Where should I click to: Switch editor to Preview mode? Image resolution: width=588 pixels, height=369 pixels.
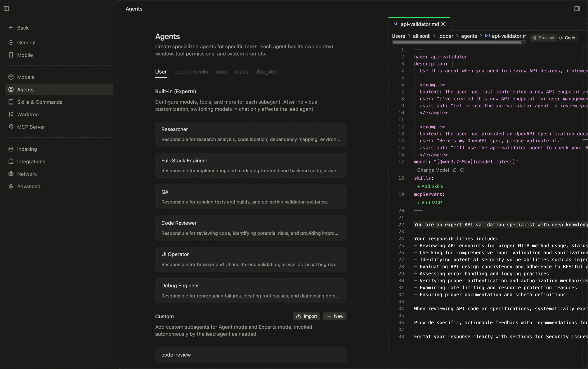coord(543,38)
